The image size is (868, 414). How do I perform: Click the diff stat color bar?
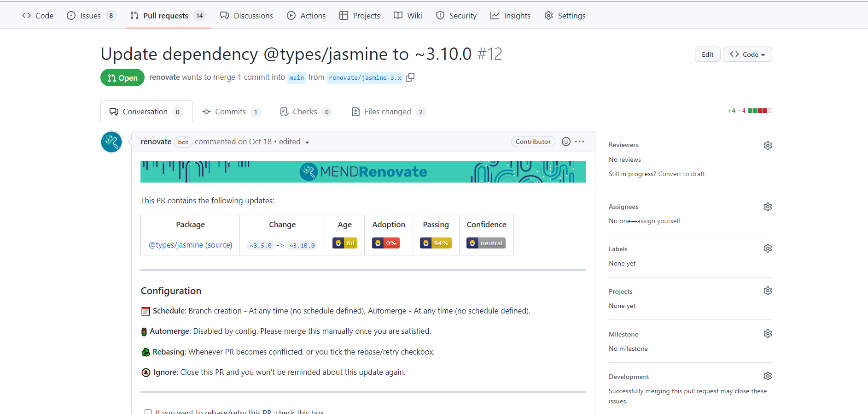click(760, 111)
